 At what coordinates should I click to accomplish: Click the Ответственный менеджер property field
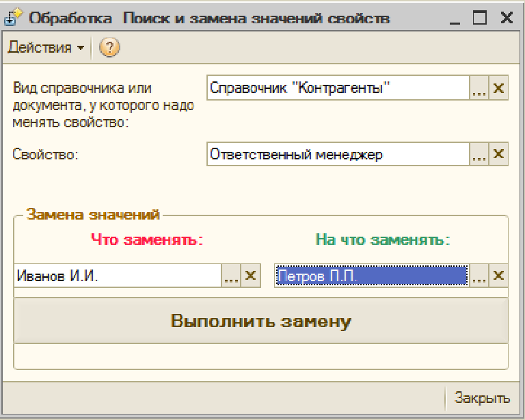[x=338, y=154]
